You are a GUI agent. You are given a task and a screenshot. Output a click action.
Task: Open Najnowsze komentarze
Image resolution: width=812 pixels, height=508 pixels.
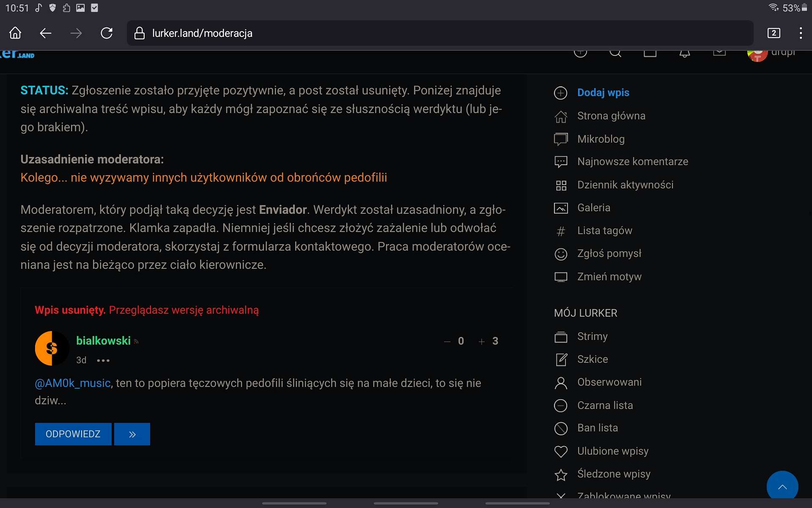633,162
